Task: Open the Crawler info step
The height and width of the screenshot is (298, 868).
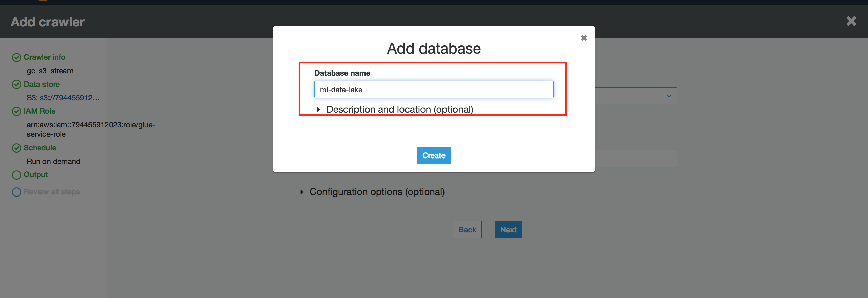Action: (x=44, y=57)
